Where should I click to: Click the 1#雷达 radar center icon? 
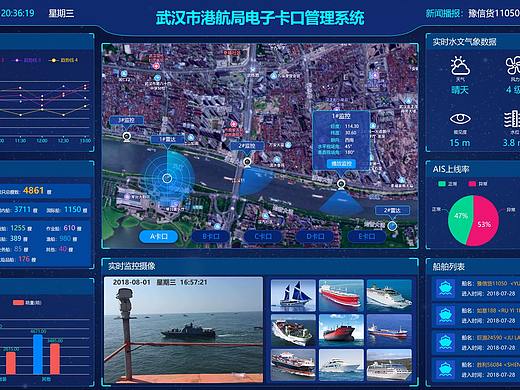click(x=167, y=178)
